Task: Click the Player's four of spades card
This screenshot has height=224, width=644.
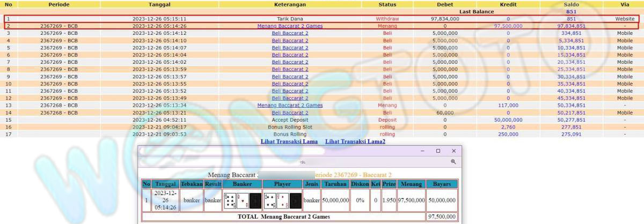Action: coord(270,200)
